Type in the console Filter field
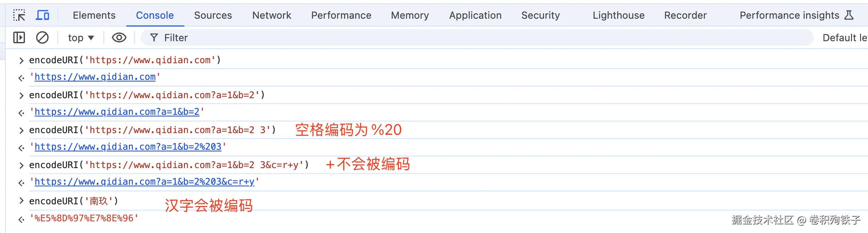868x233 pixels. coord(457,38)
